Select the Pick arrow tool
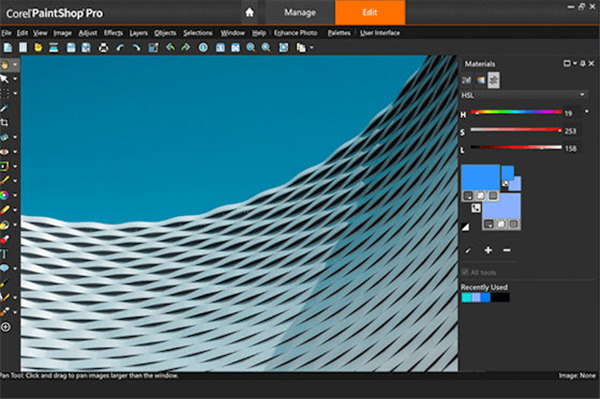This screenshot has width=600, height=399. [x=5, y=79]
